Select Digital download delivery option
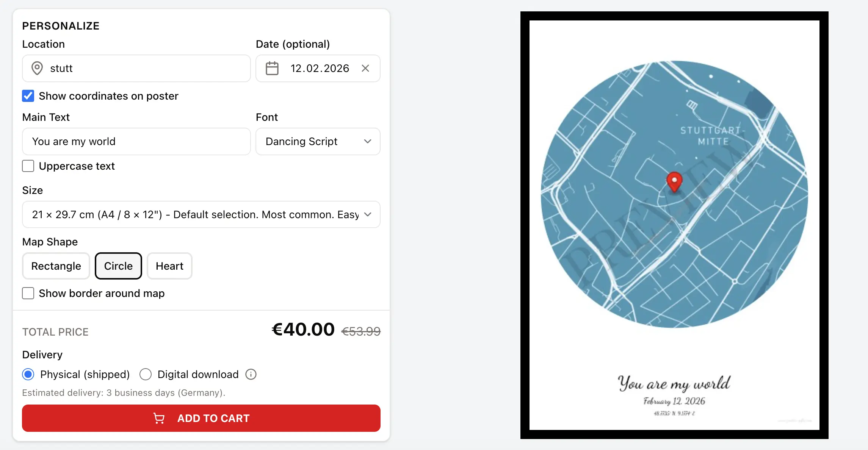The image size is (868, 450). 146,374
